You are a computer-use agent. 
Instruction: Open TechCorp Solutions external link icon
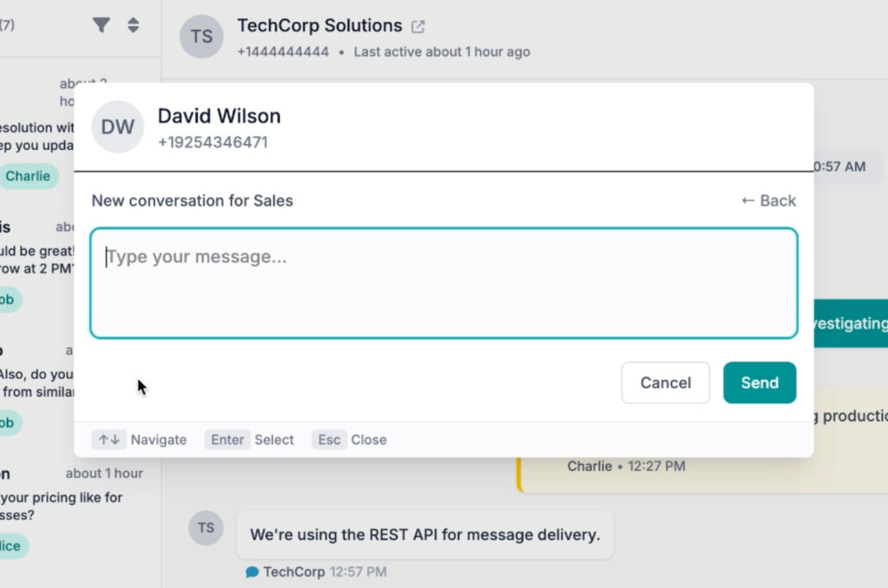(418, 27)
